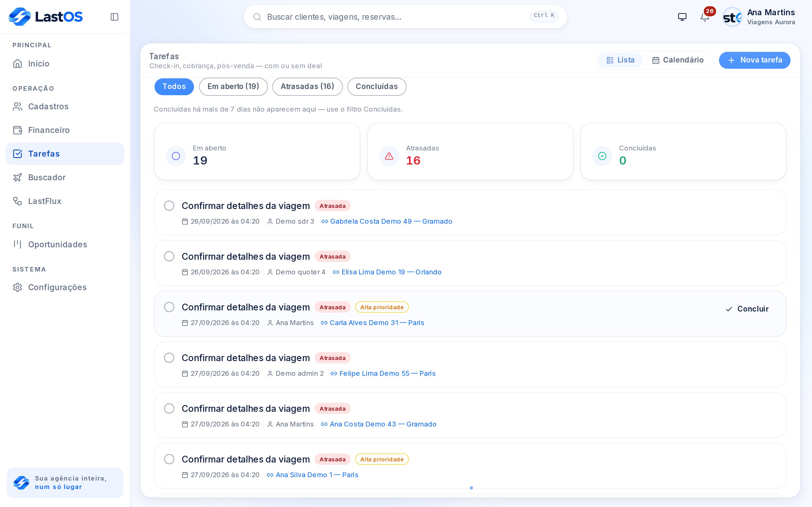Click the monitor display icon in header
This screenshot has width=812, height=507.
pyautogui.click(x=682, y=17)
